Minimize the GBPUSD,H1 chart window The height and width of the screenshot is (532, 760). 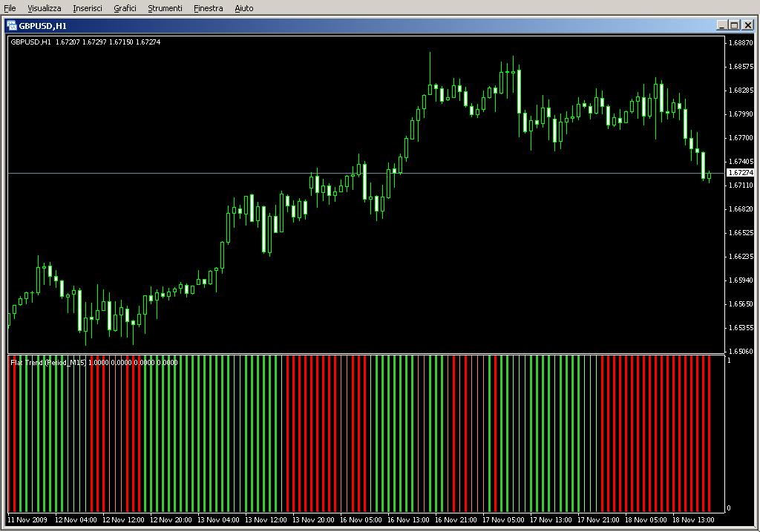721,25
